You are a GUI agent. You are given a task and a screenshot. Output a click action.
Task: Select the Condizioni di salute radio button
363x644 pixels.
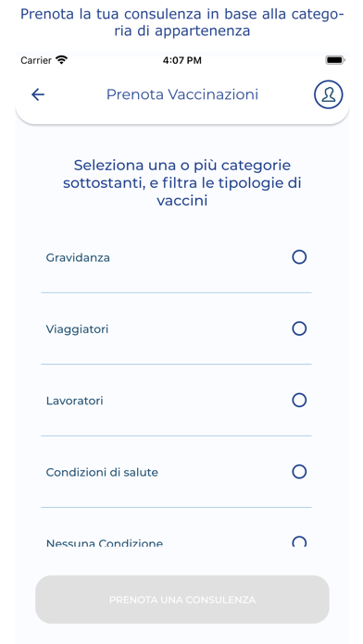coord(299,472)
